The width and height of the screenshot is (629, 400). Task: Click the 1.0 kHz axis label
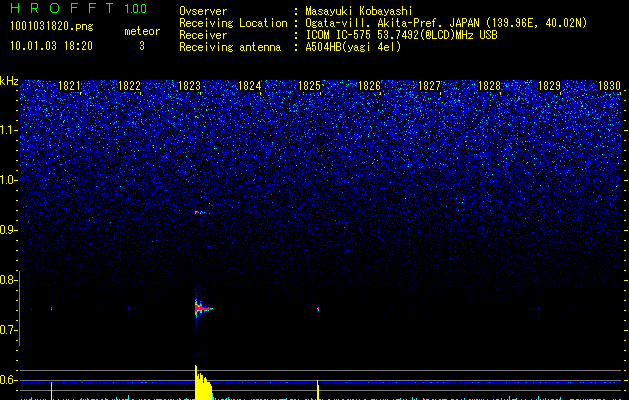tap(9, 180)
